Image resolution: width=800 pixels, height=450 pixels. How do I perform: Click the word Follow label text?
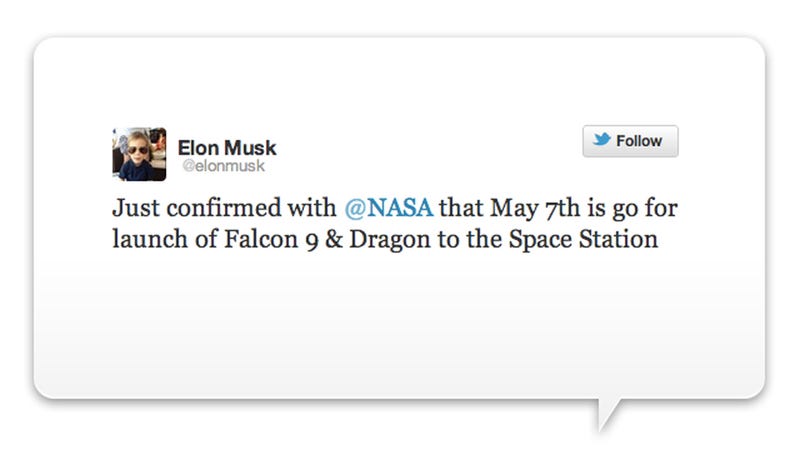(x=639, y=141)
